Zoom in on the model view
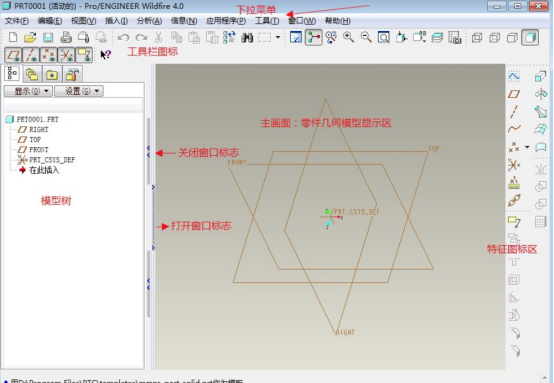 (x=349, y=37)
